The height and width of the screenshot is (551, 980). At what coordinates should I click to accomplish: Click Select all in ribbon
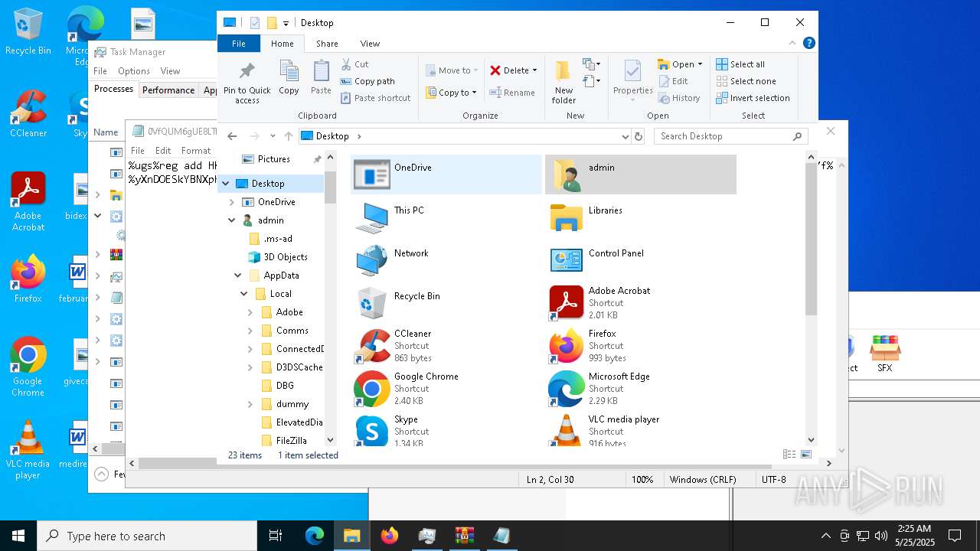[740, 64]
